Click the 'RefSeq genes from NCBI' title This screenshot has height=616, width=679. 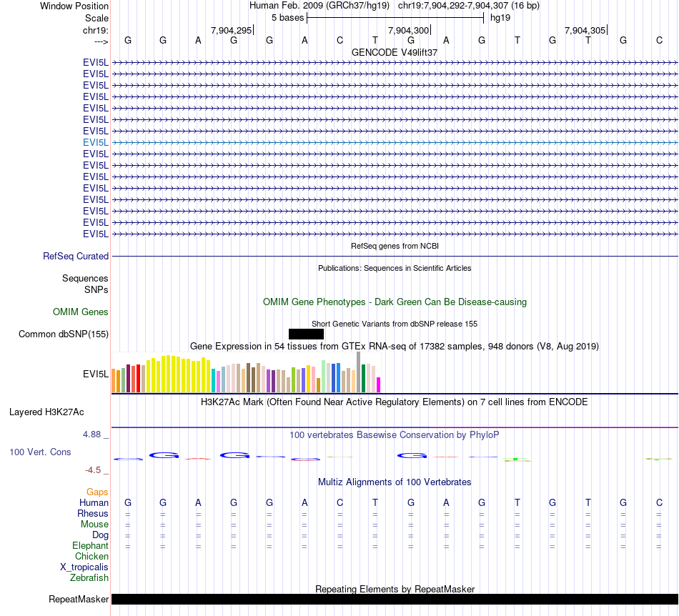[x=395, y=246]
